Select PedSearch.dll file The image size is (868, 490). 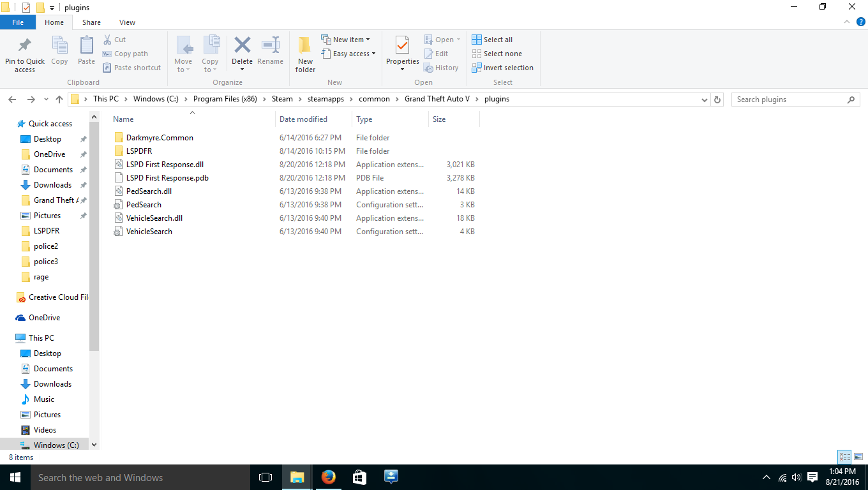[149, 191]
